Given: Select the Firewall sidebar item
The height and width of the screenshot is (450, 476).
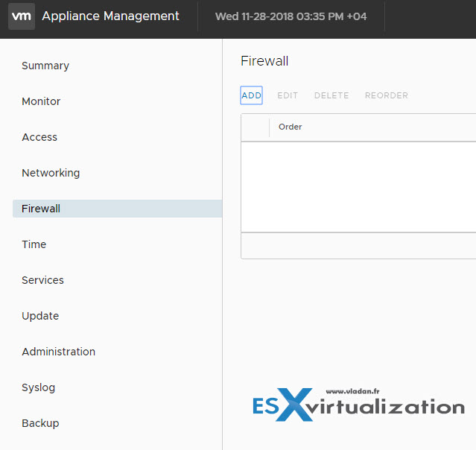Looking at the screenshot, I should point(41,209).
